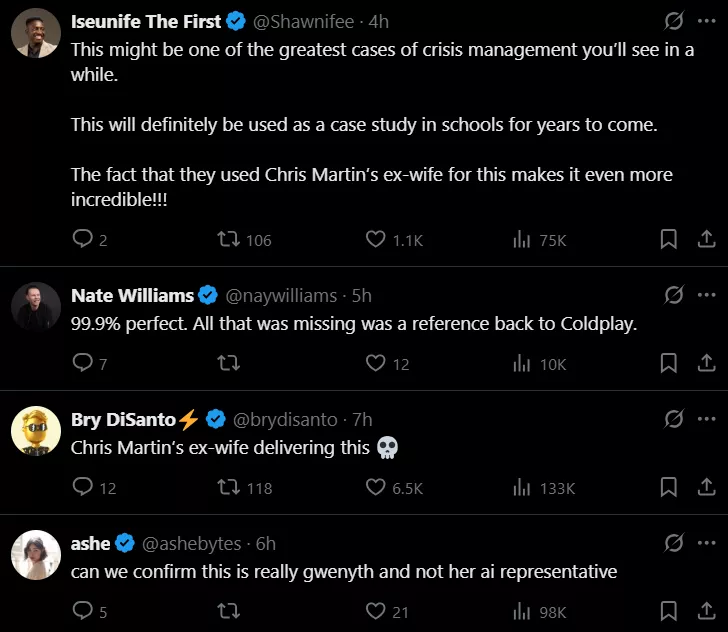Image resolution: width=728 pixels, height=632 pixels.
Task: Reply to Bry DiSanto's tweet
Action: tap(83, 488)
